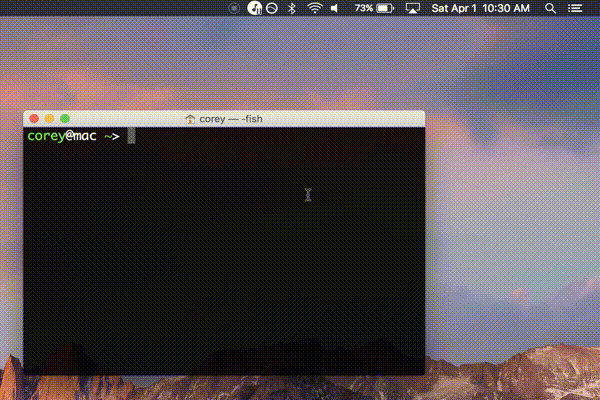The height and width of the screenshot is (400, 600).
Task: Open the music note menu bar icon
Action: [x=254, y=8]
